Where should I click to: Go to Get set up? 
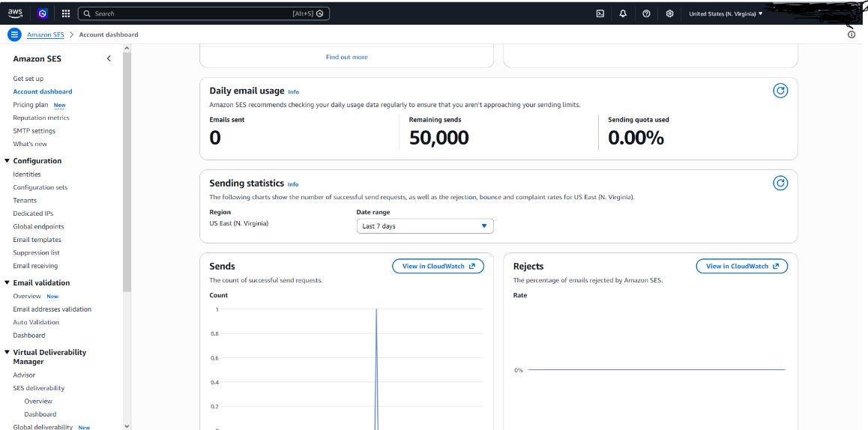click(x=28, y=79)
